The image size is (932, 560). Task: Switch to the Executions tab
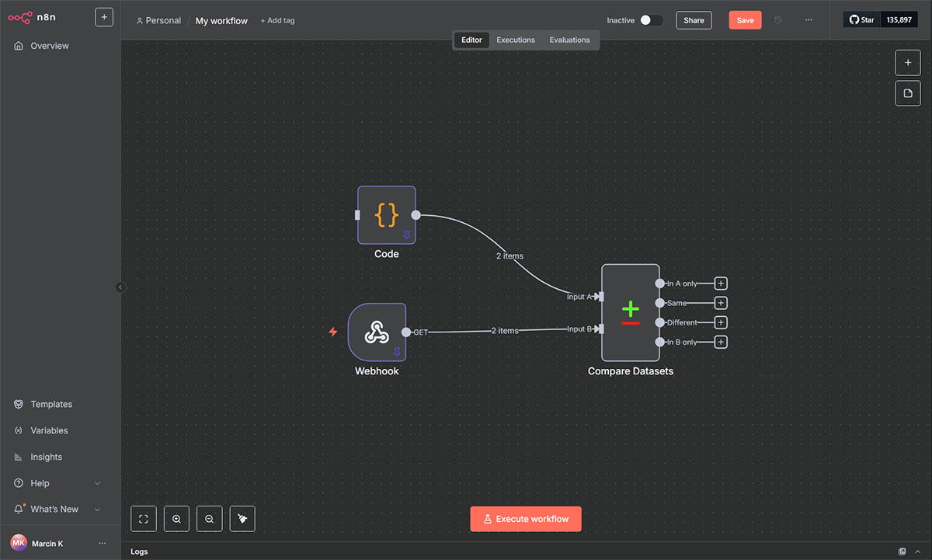[x=516, y=40]
